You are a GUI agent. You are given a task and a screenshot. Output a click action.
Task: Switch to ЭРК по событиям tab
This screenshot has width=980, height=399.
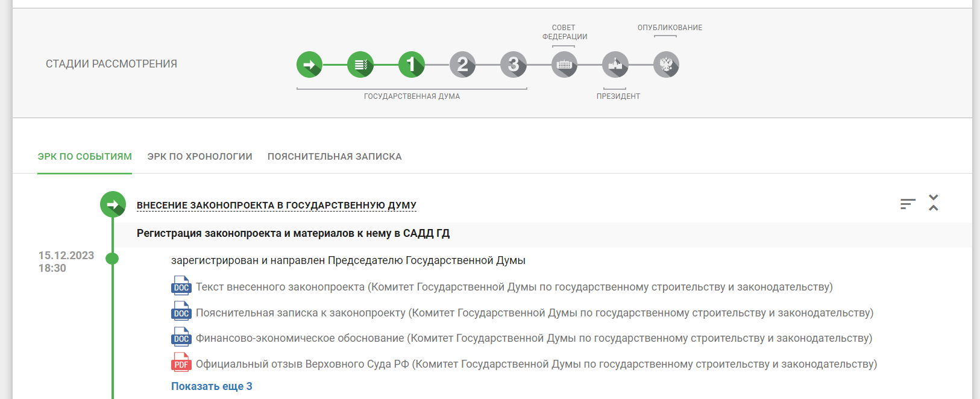(x=84, y=157)
